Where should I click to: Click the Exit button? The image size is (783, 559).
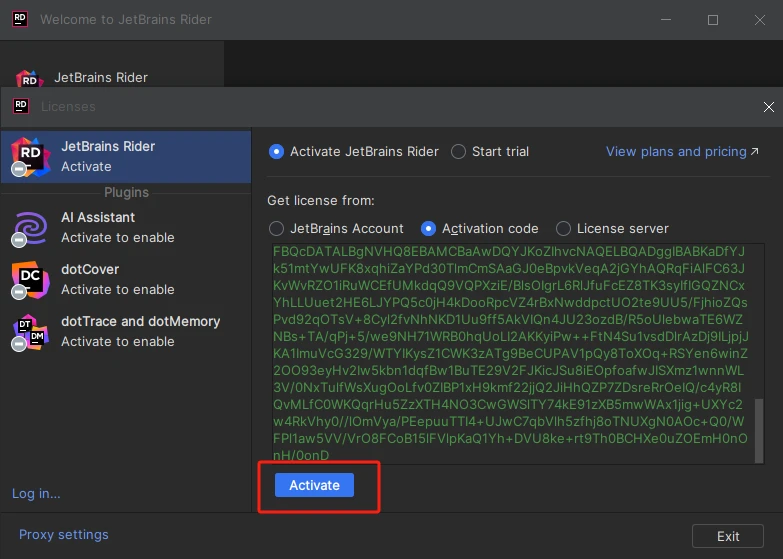728,536
